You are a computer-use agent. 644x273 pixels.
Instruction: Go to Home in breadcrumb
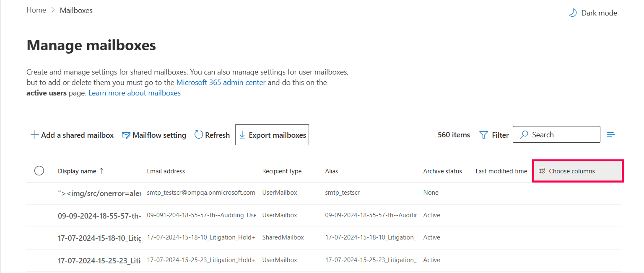(36, 10)
